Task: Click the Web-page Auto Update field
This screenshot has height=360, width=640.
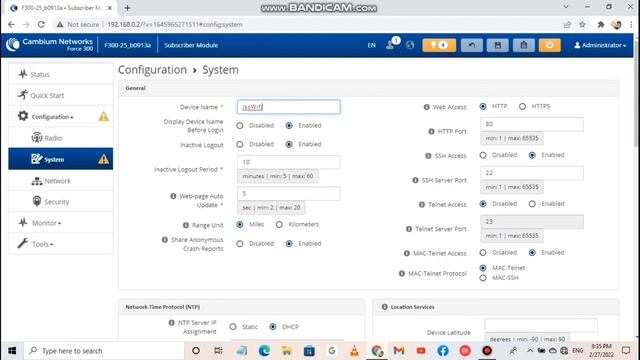Action: coord(289,193)
